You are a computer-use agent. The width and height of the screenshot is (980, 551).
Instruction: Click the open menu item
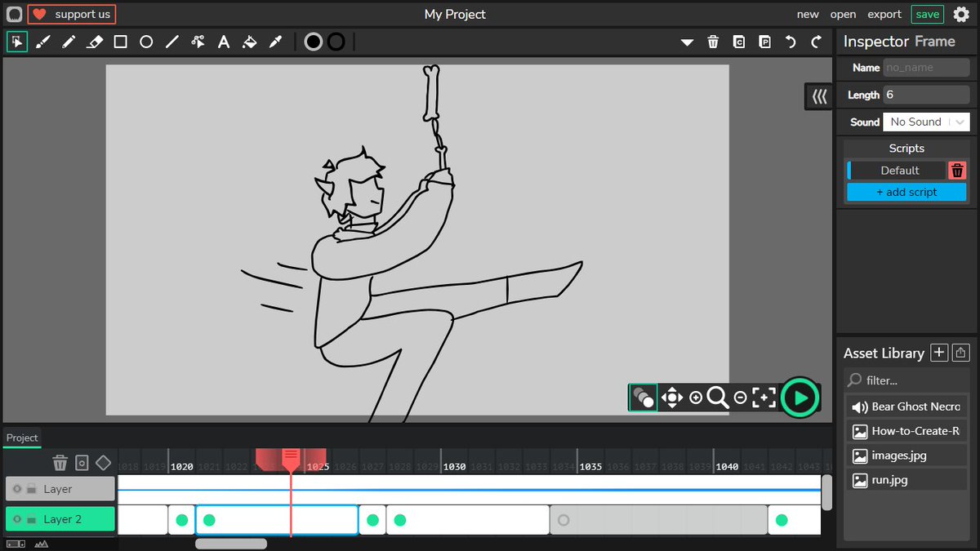click(x=843, y=14)
